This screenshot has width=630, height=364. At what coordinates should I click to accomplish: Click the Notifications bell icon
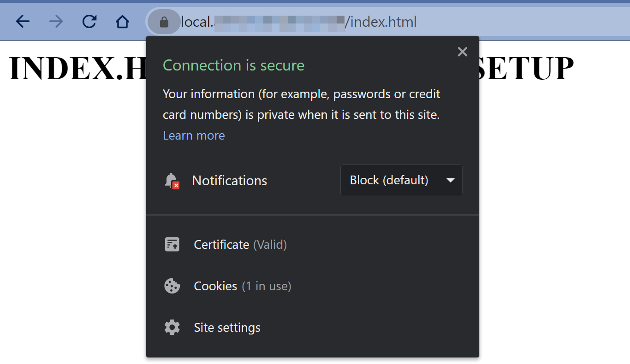(x=172, y=181)
